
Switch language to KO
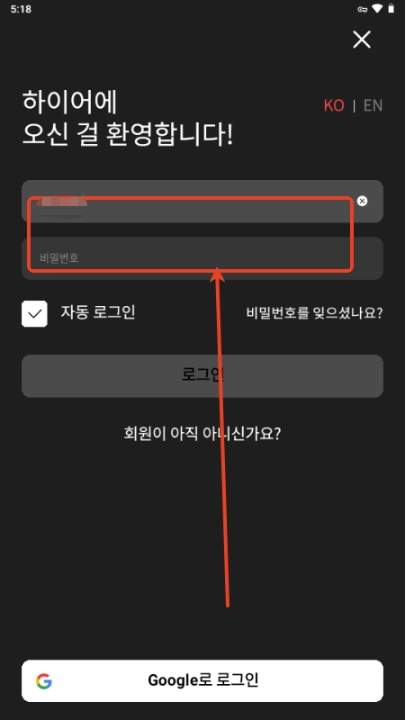334,106
